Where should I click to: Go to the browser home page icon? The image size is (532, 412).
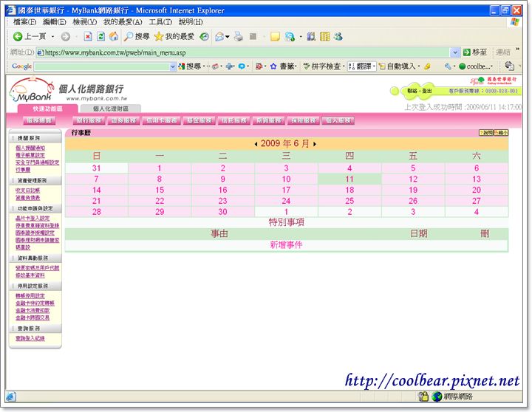[x=114, y=36]
